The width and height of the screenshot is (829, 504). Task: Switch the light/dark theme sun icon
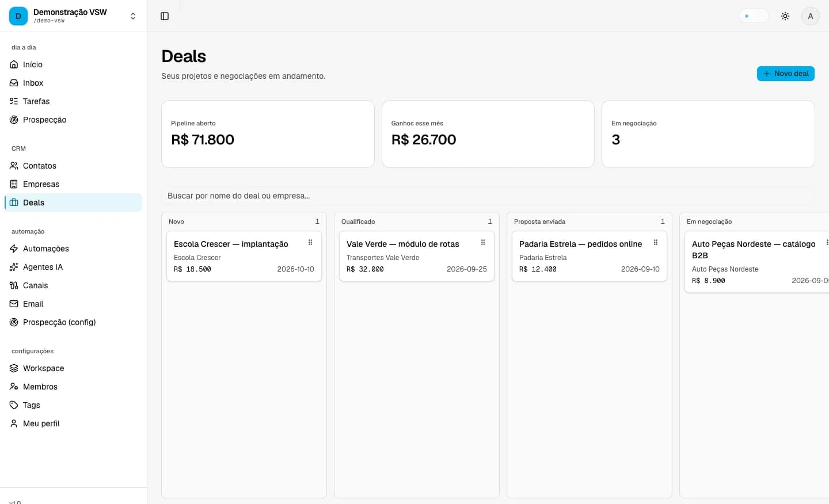(x=785, y=16)
